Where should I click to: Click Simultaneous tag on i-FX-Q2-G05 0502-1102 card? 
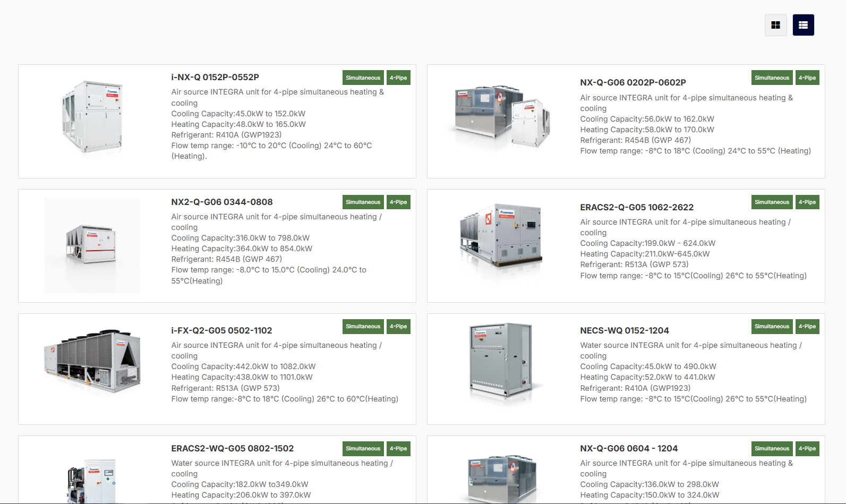click(x=363, y=326)
